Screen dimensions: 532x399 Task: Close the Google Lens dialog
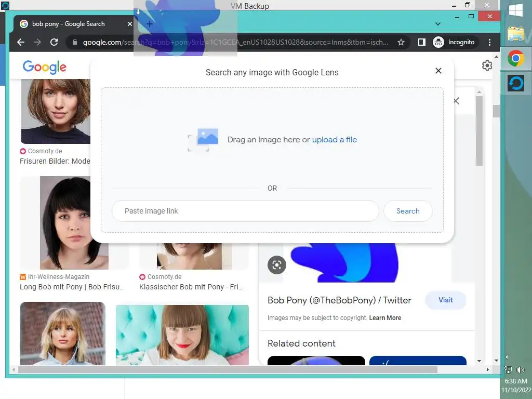[438, 71]
